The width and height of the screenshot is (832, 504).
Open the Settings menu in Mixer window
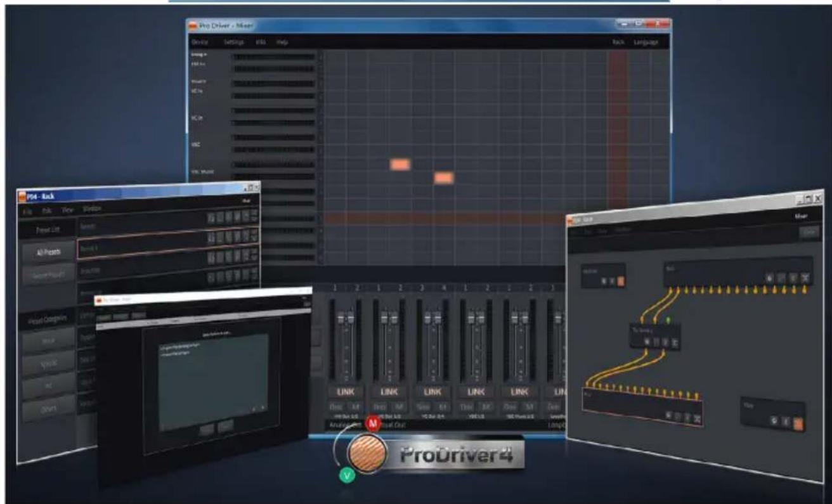pyautogui.click(x=233, y=42)
